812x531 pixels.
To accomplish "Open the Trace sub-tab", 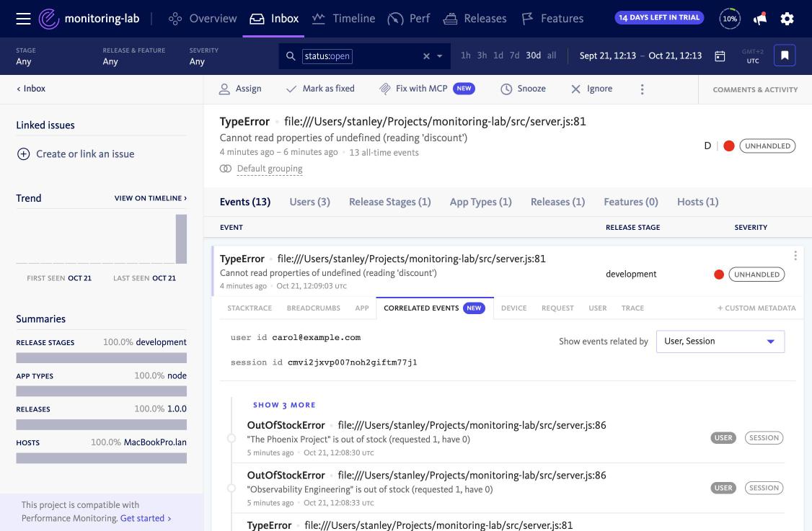I will [633, 308].
